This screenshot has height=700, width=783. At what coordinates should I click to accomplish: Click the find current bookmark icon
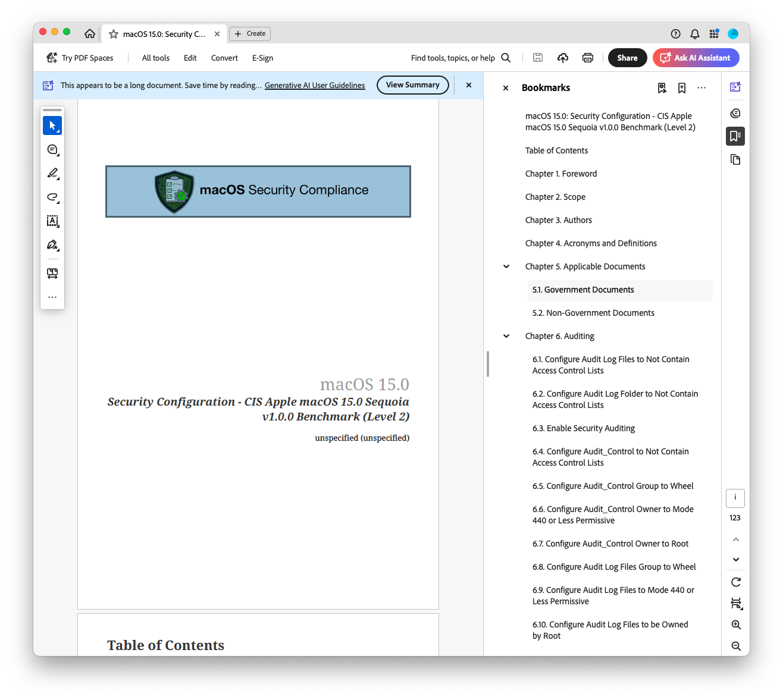coord(662,88)
